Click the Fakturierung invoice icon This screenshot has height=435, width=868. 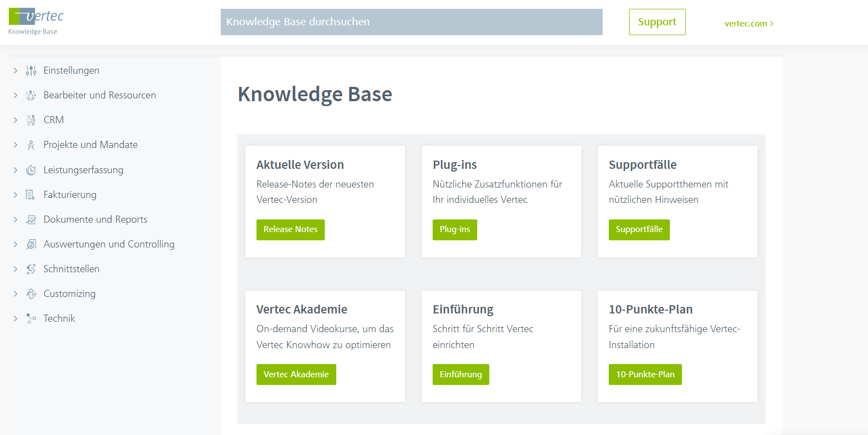31,195
